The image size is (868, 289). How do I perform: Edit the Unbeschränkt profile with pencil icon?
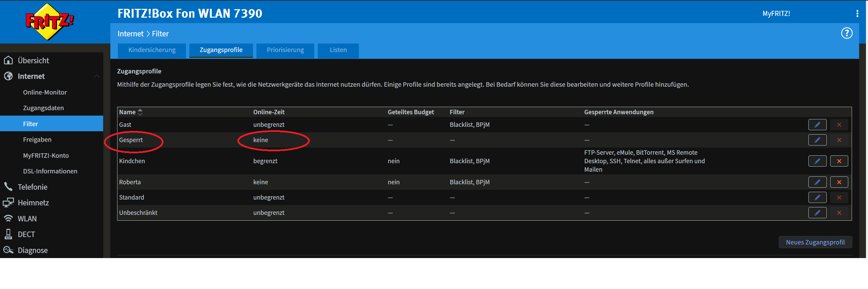(817, 213)
